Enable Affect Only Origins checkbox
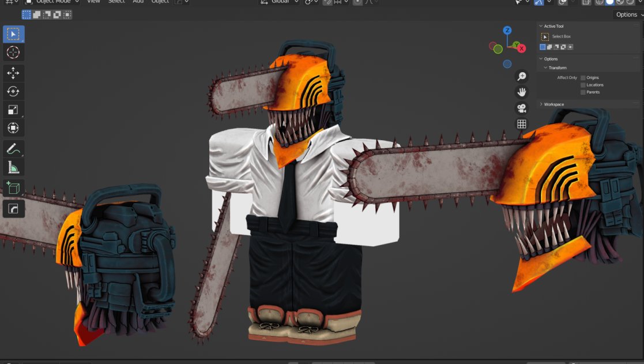Image resolution: width=644 pixels, height=364 pixels. point(583,78)
